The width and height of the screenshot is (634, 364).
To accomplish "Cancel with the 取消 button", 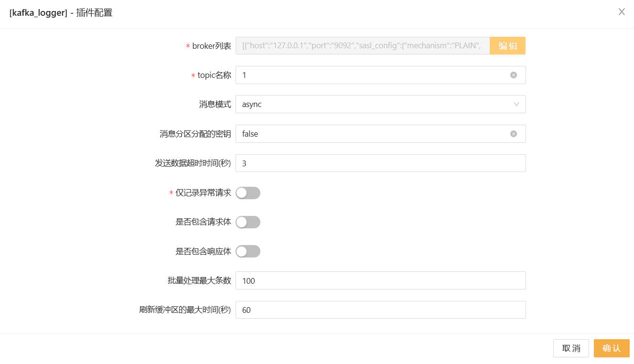I will [x=571, y=348].
